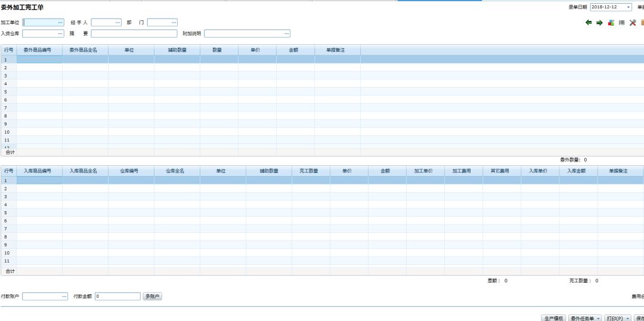The width and height of the screenshot is (644, 321).
Task: Select row 1 入库商品编号 cell in lower table
Action: 39,180
